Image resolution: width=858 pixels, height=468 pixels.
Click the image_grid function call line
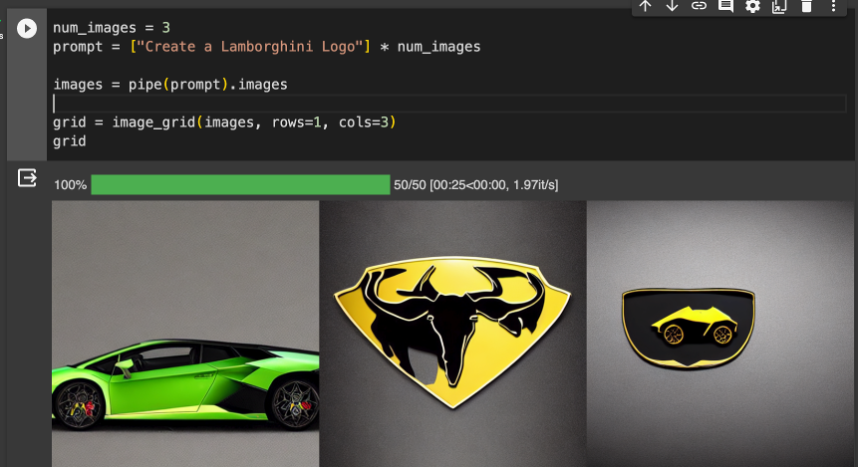(x=224, y=122)
